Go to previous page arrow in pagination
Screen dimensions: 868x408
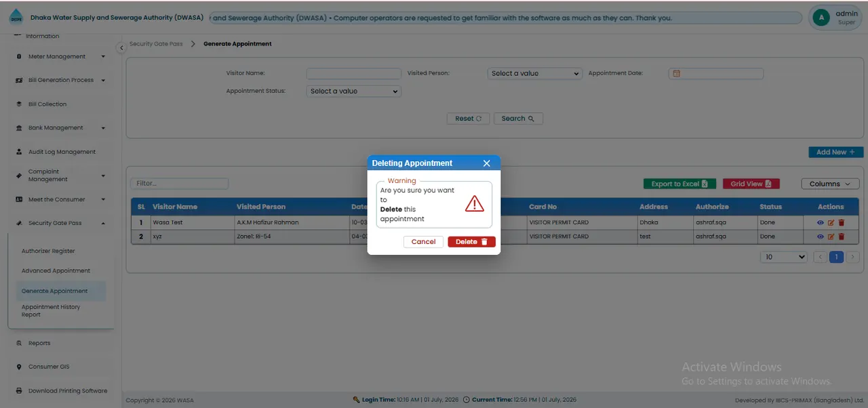click(x=820, y=257)
